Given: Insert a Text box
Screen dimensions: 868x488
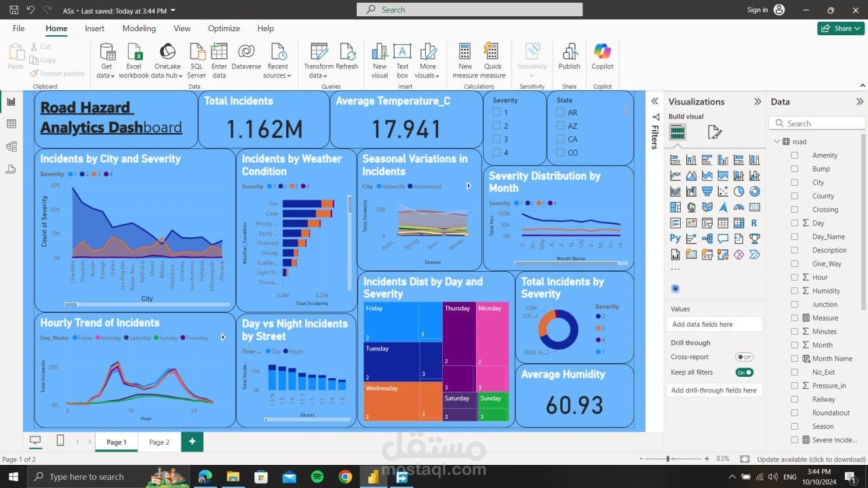Looking at the screenshot, I should [403, 60].
